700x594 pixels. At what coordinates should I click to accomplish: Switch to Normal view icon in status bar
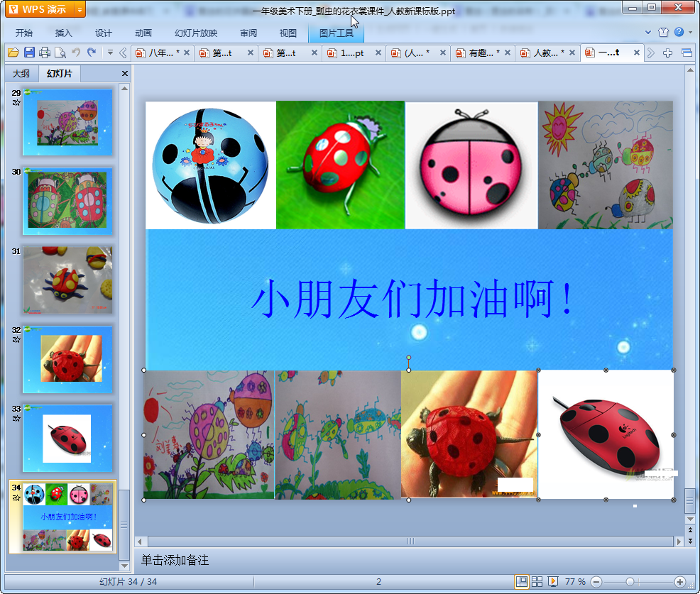pyautogui.click(x=521, y=581)
